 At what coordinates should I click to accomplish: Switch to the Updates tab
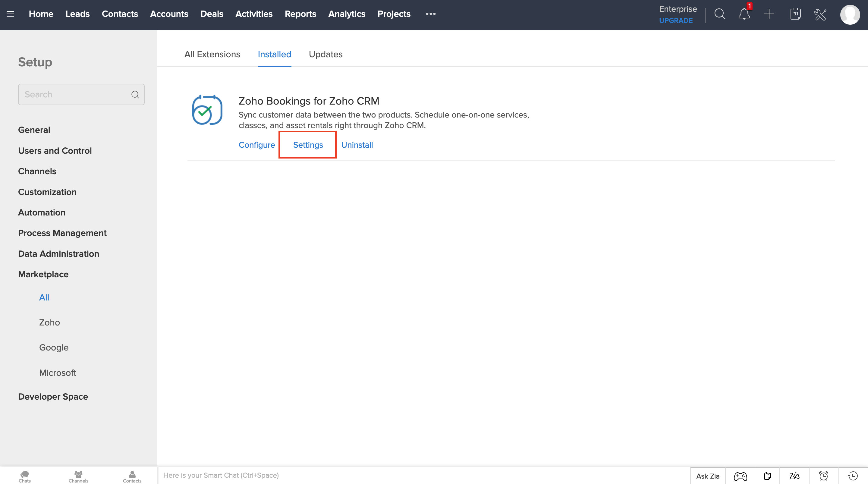point(325,54)
